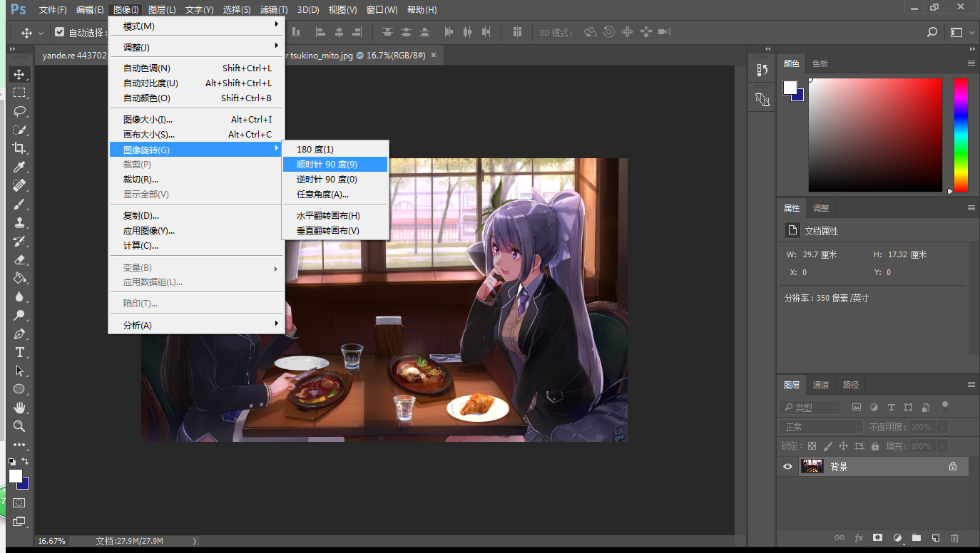Open the 类型 layer filter dropdown
Screen dimensions: 980x553
(x=811, y=408)
